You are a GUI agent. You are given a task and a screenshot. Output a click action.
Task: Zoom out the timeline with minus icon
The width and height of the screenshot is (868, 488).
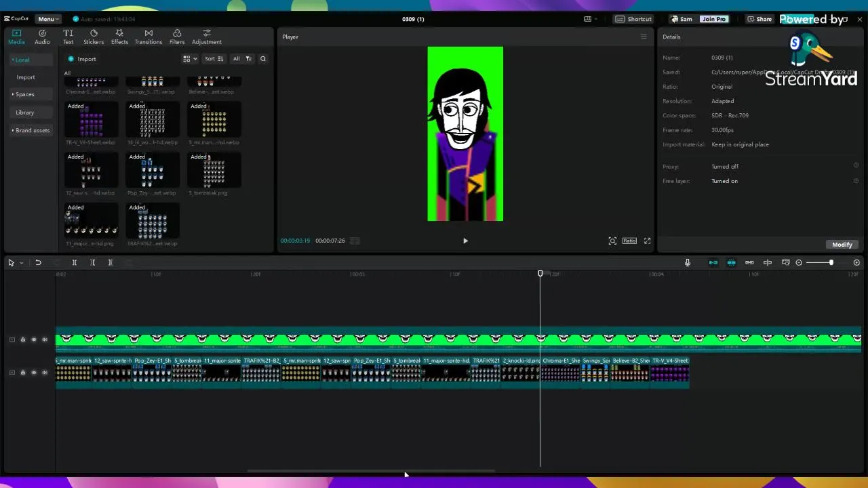[x=799, y=262]
